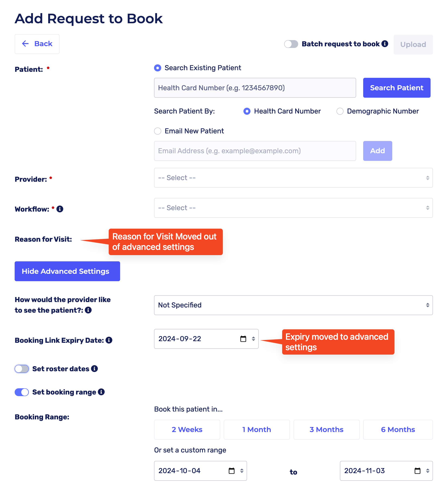Click the Workflow info icon
This screenshot has height=499, width=448.
(60, 209)
